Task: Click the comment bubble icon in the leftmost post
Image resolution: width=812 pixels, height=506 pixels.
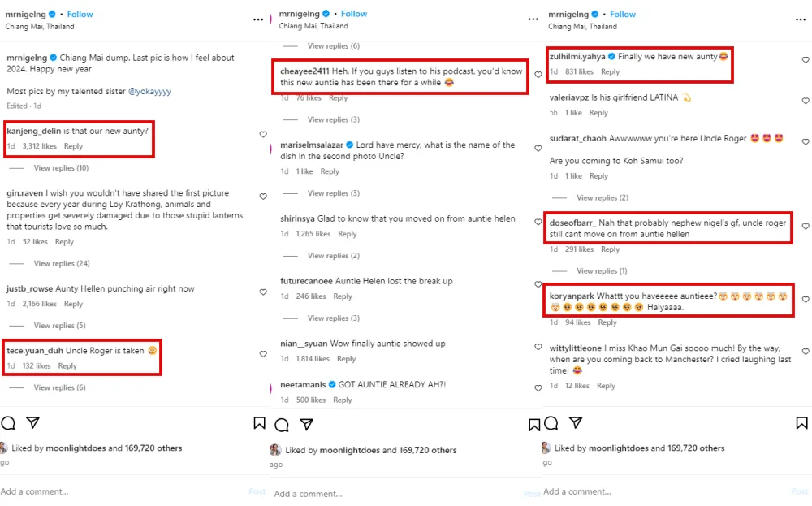Action: click(x=8, y=422)
